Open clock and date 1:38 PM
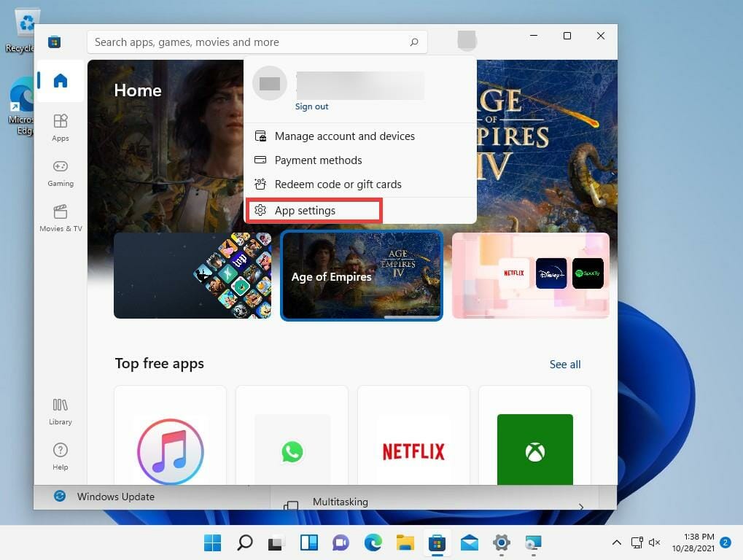 [693, 542]
